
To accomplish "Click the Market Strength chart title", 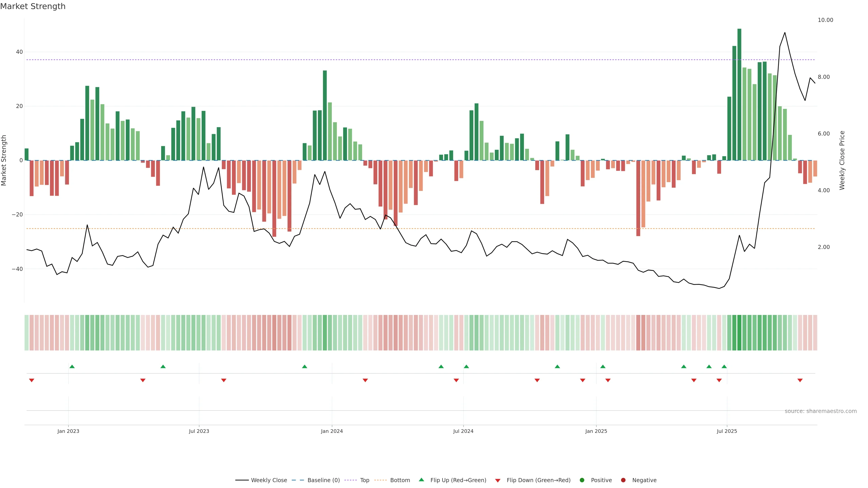I will (x=33, y=6).
